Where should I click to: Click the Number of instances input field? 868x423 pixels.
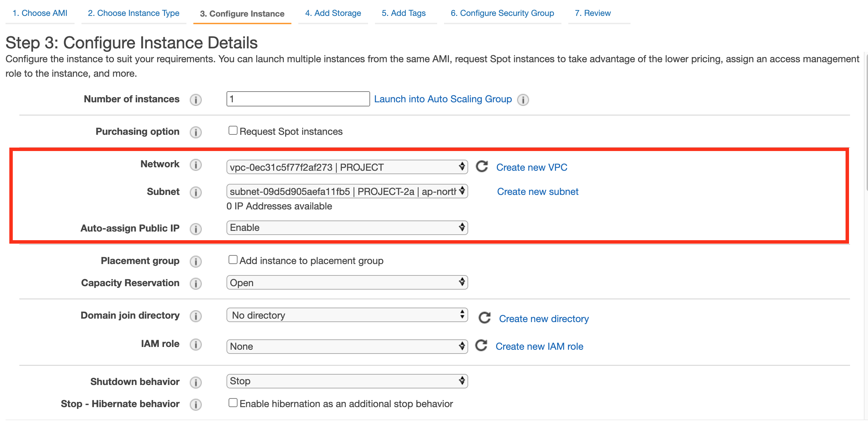click(298, 99)
